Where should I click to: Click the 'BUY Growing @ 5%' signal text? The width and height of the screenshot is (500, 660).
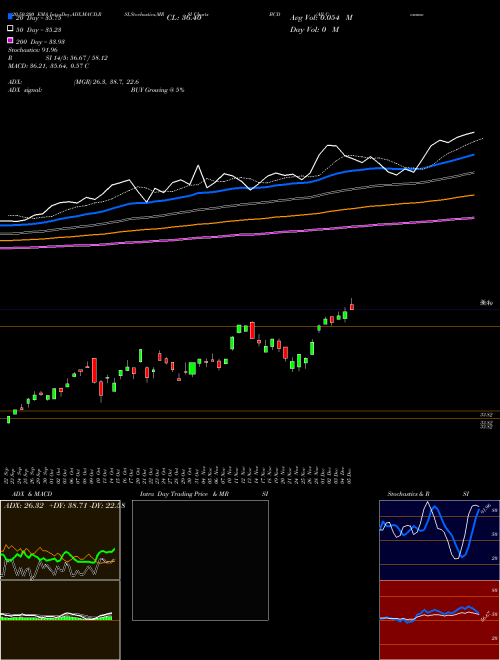point(157,90)
